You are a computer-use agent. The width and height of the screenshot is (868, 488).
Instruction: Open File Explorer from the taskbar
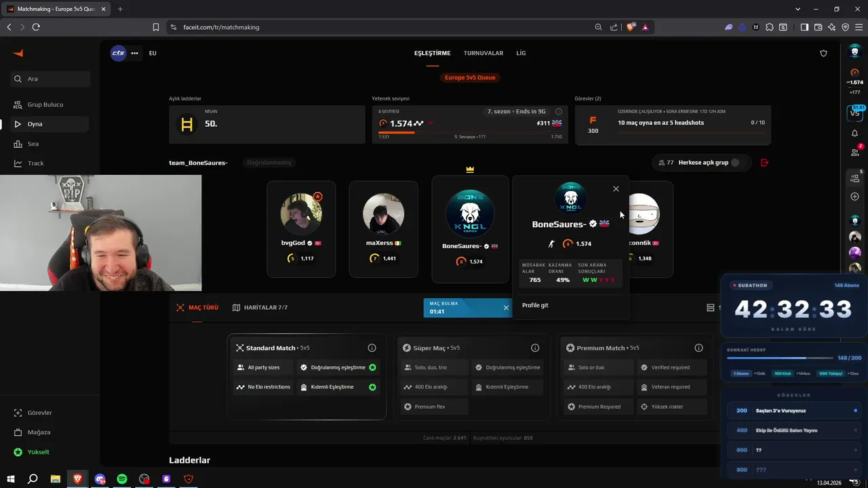pyautogui.click(x=55, y=479)
